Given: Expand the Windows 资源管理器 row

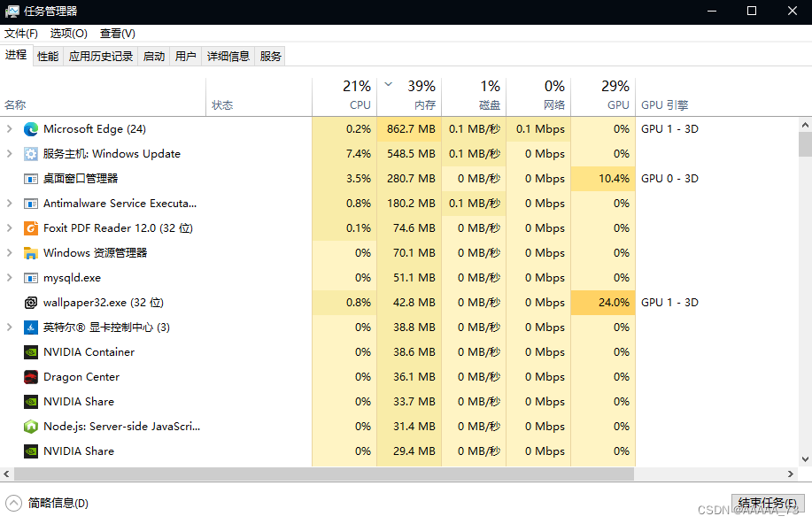Looking at the screenshot, I should tap(10, 253).
